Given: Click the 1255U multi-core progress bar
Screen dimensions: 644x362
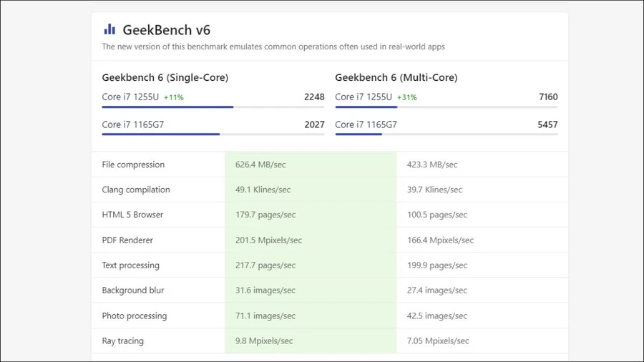Looking at the screenshot, I should (x=447, y=107).
